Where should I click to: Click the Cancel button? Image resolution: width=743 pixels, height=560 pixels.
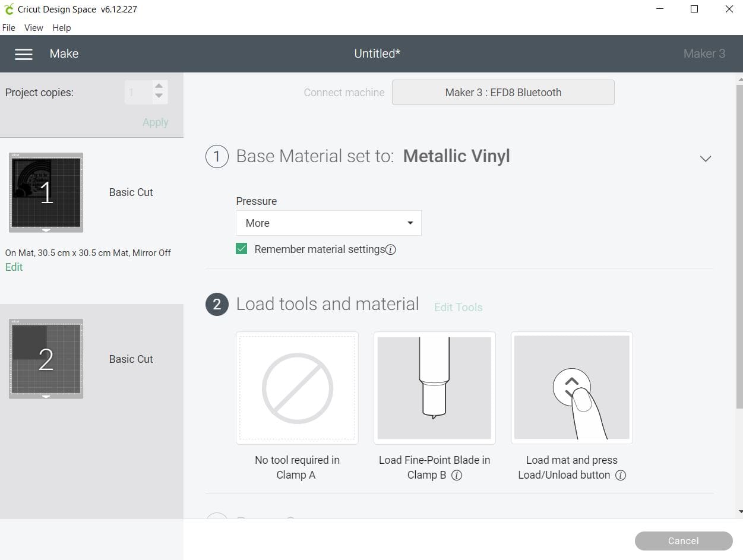[684, 541]
